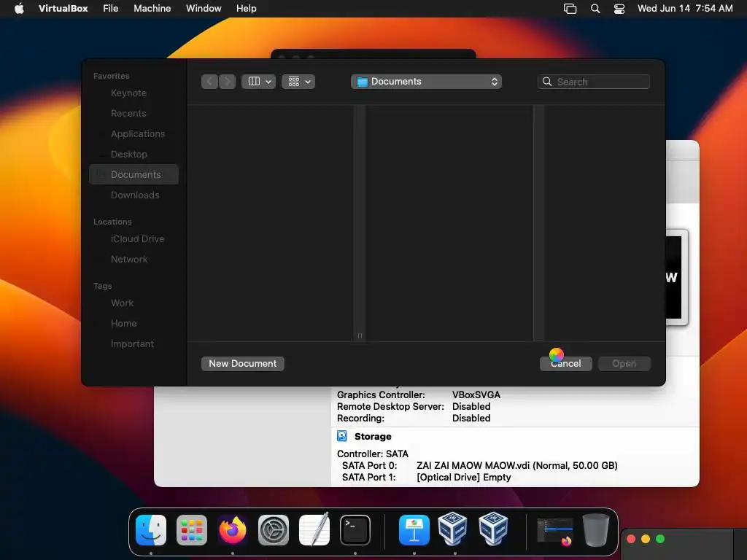Click the second VirtualBox dock icon

pos(493,529)
